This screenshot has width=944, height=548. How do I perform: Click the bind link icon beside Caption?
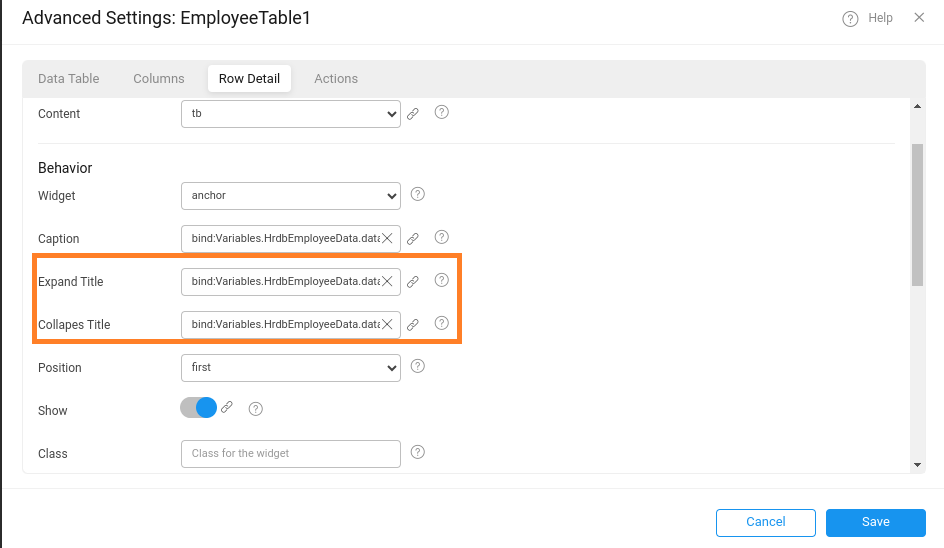click(x=413, y=239)
